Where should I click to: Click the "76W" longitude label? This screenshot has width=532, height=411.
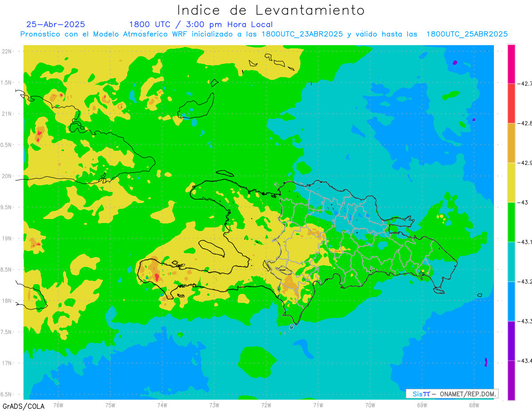point(59,405)
